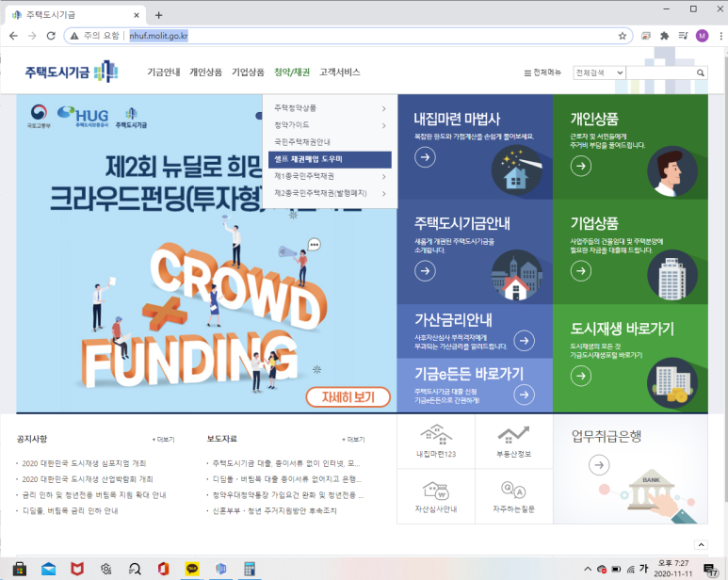Click arrow in 기금e든든 바로가기 tile
Screen dimensions: 728x580
click(525, 395)
